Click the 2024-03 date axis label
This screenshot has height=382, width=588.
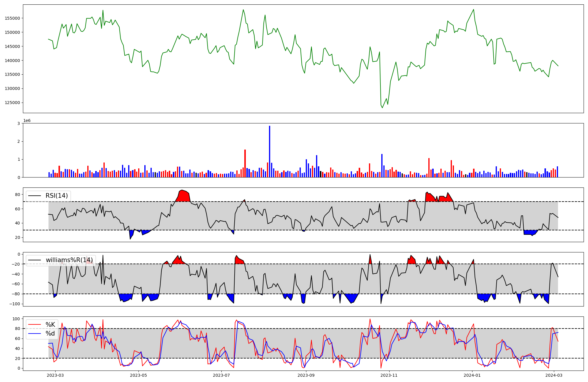click(554, 375)
